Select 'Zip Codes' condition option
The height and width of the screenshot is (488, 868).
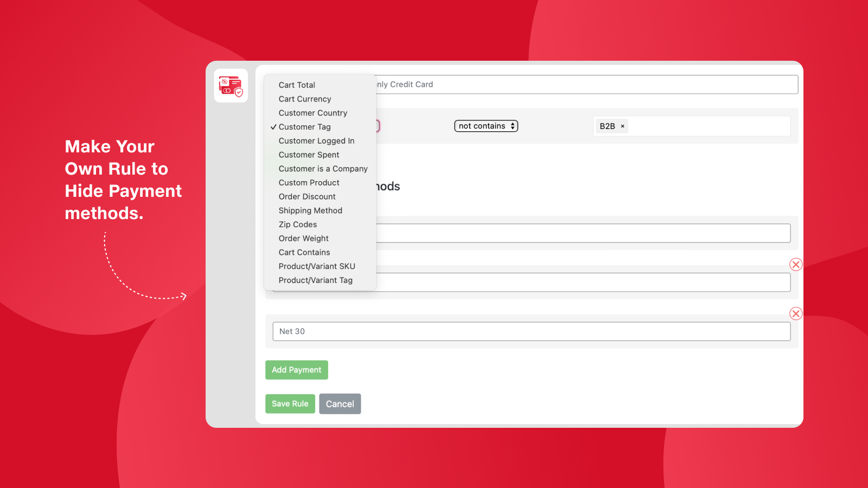click(x=297, y=224)
